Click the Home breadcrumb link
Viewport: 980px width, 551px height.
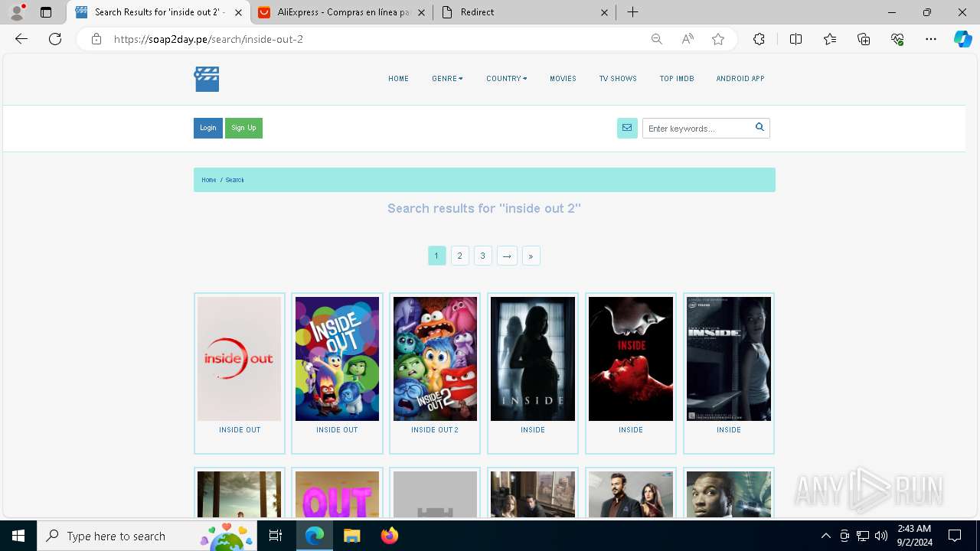point(209,180)
